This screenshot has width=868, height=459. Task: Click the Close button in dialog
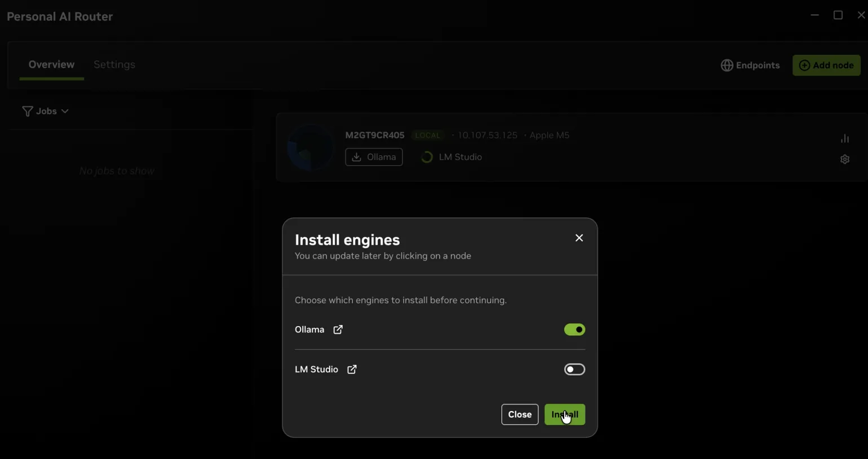[x=520, y=415]
